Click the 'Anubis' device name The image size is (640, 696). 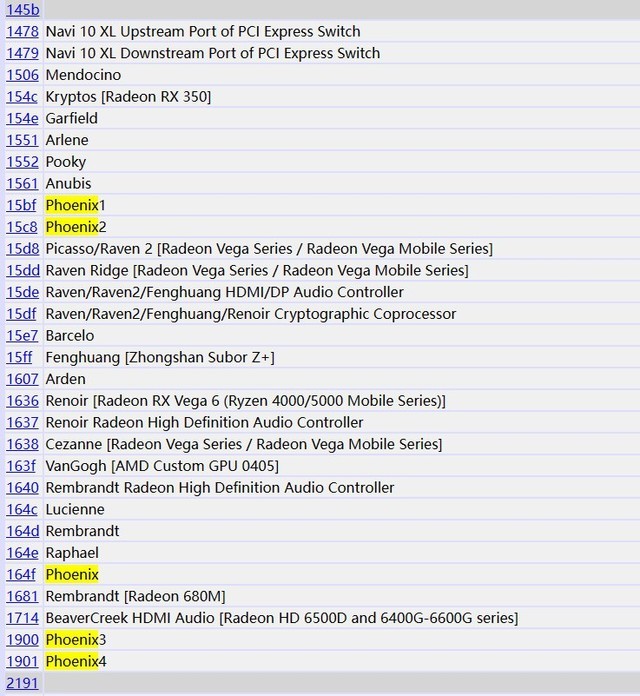pos(68,184)
